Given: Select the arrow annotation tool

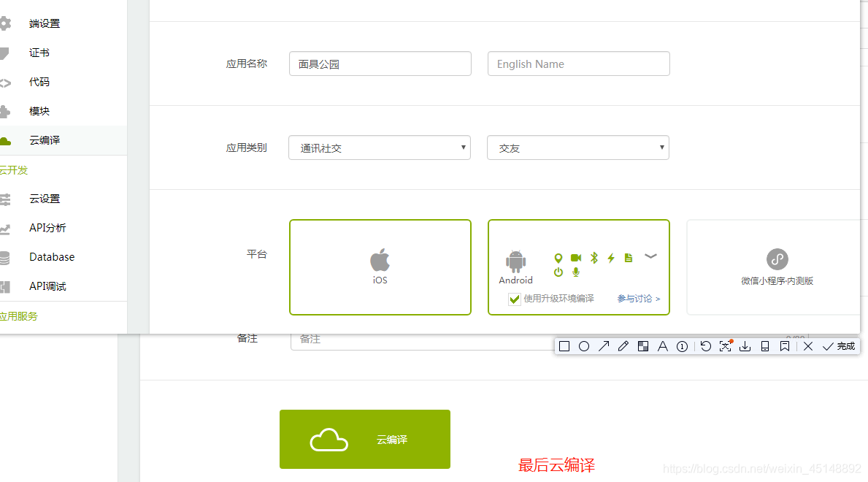Looking at the screenshot, I should pyautogui.click(x=604, y=346).
